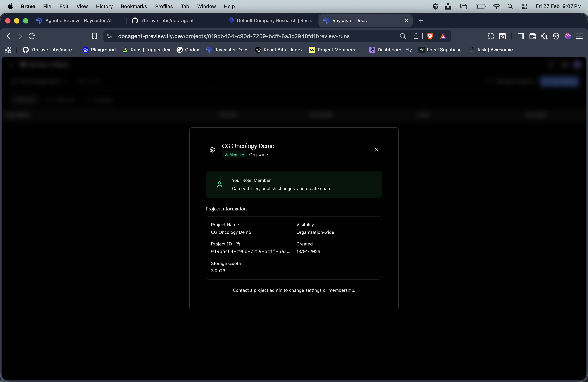Open Brave VPN shield icon
Image resolution: width=588 pixels, height=382 pixels.
[x=556, y=36]
